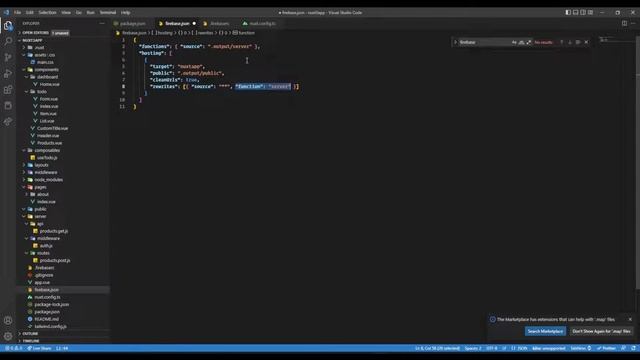Toggle the secondary side bar layout icon

(583, 13)
